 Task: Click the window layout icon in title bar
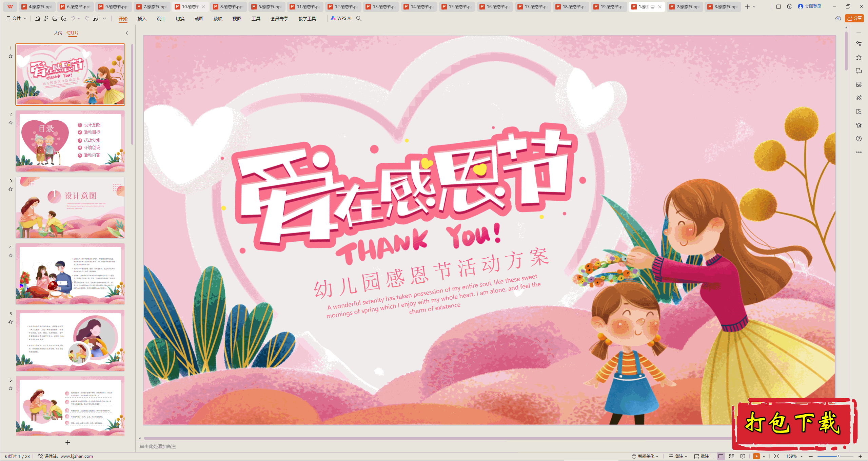click(x=779, y=6)
